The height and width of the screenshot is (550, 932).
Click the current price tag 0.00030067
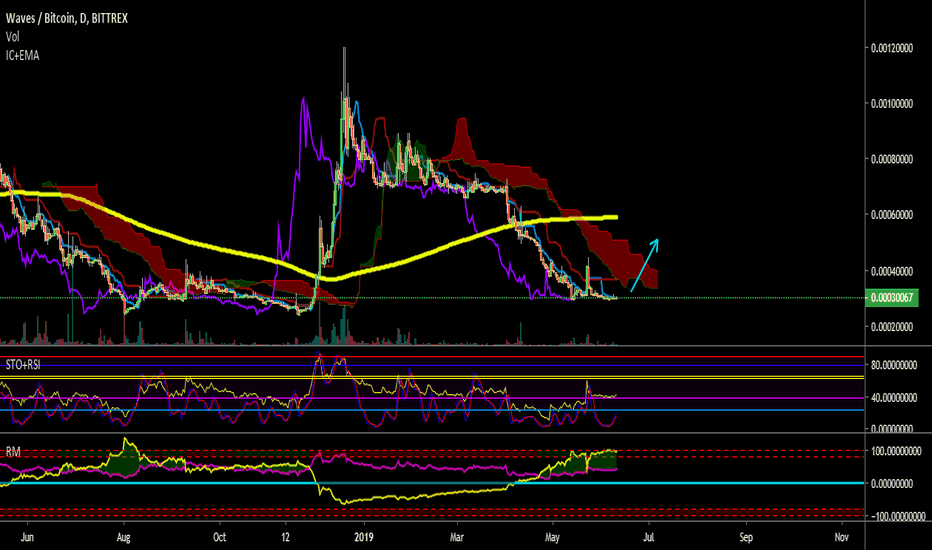click(x=892, y=297)
